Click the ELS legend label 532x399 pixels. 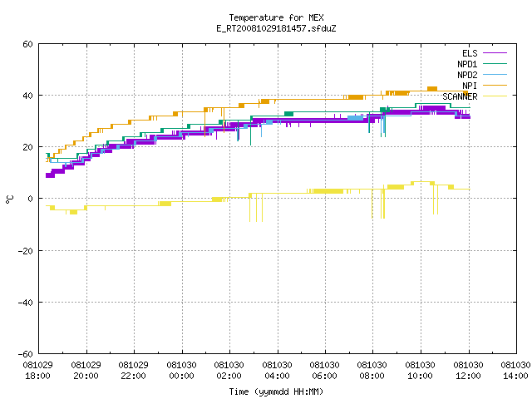[x=470, y=53]
